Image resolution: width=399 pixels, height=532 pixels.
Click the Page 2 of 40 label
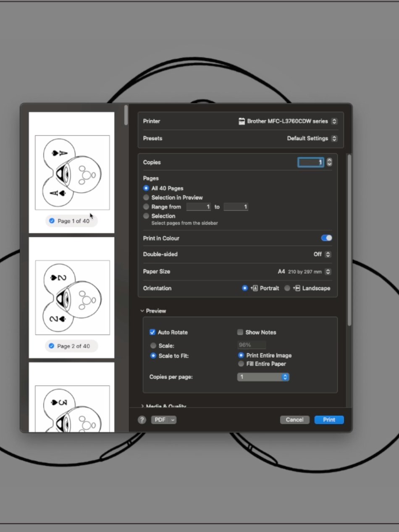[x=73, y=346]
